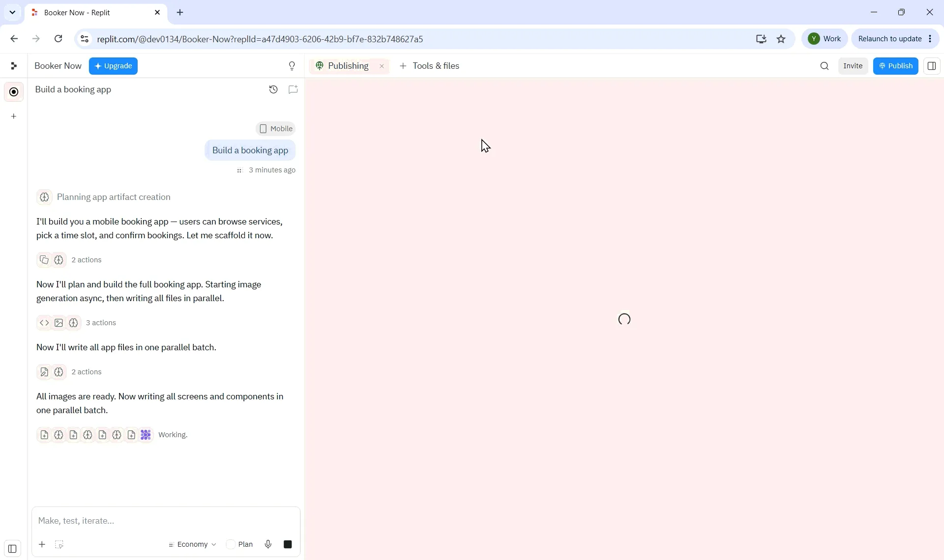
Task: Open the Economy mode dropdown
Action: (x=192, y=544)
